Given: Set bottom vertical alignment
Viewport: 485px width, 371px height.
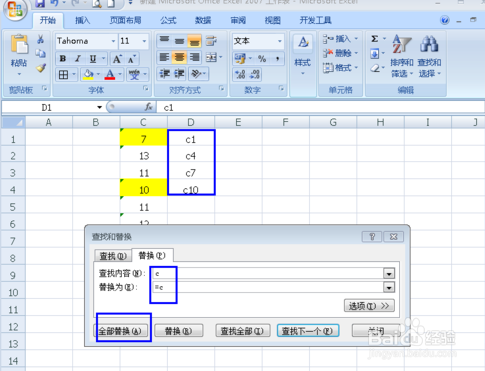Looking at the screenshot, I should tap(194, 41).
